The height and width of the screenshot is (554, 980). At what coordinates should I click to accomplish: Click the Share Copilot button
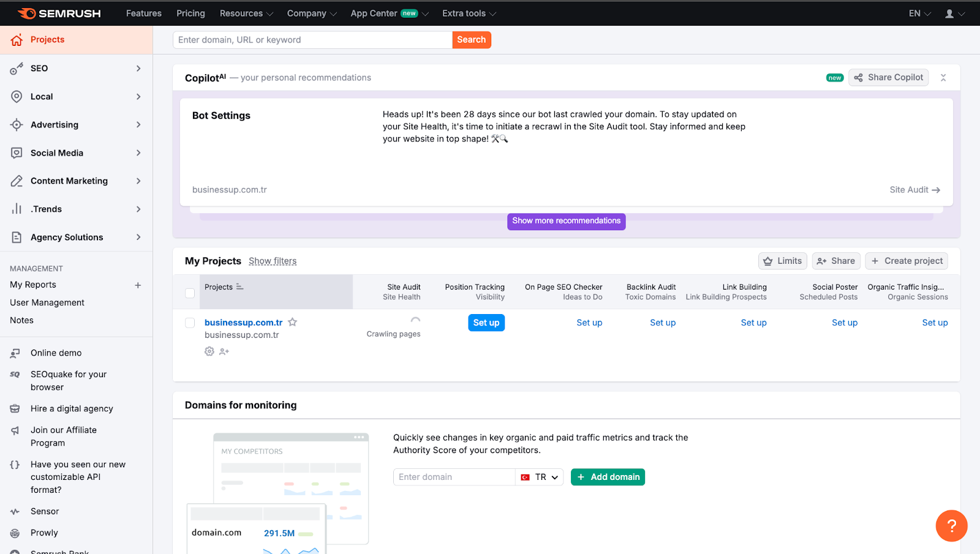pos(889,78)
